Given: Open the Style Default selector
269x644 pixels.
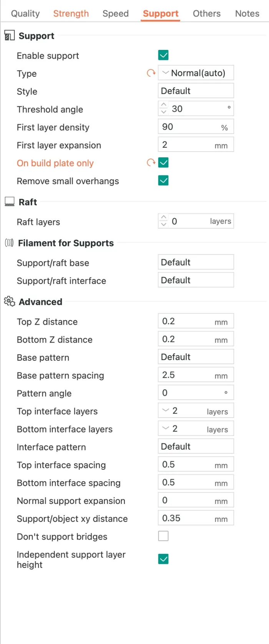Looking at the screenshot, I should (x=196, y=91).
